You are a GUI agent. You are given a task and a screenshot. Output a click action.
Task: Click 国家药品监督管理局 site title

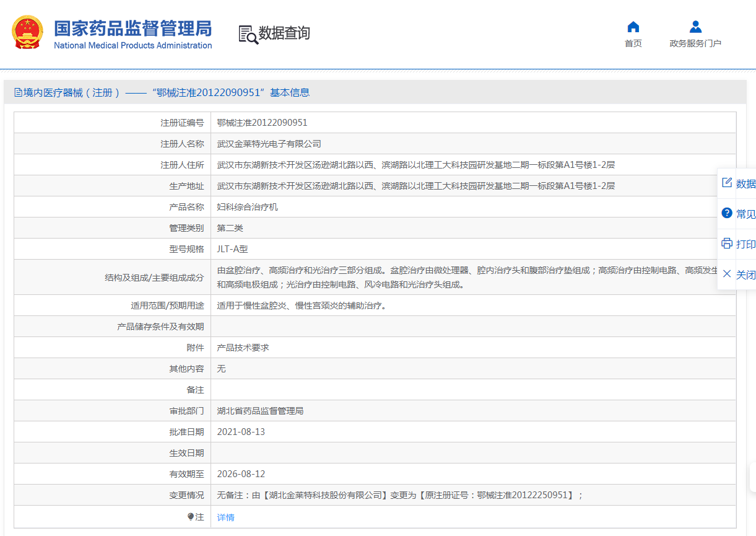[x=133, y=28]
